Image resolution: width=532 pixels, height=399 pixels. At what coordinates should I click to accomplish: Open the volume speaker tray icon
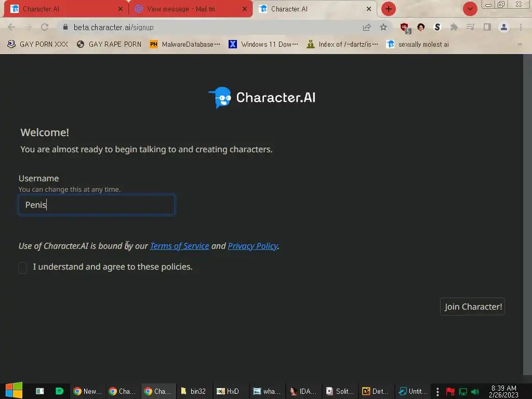coord(475,392)
